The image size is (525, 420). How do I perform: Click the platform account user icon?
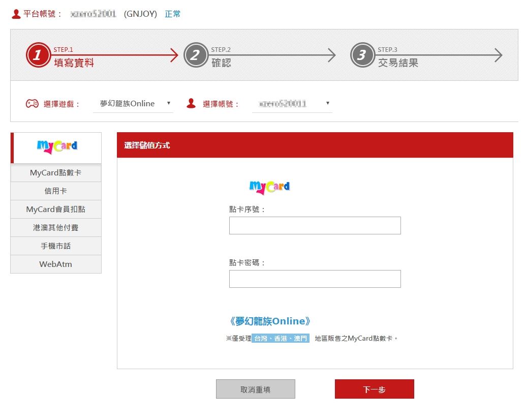pyautogui.click(x=16, y=14)
